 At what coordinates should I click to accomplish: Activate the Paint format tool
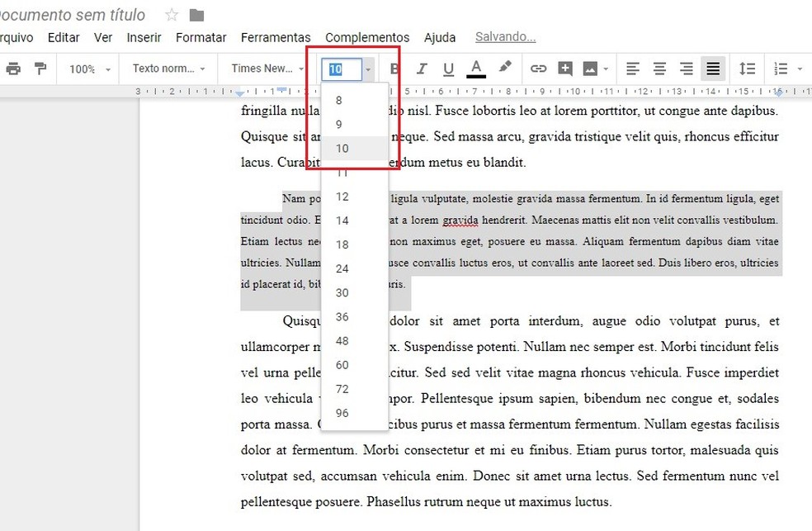pos(40,69)
